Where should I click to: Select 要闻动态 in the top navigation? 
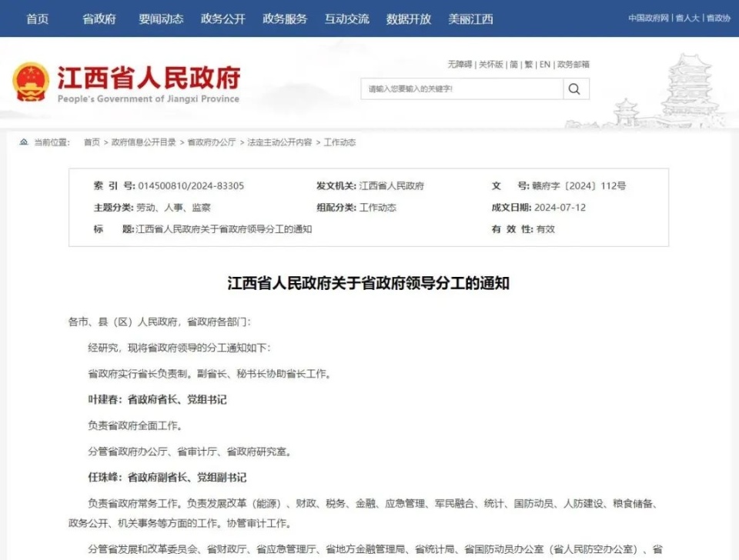[161, 18]
